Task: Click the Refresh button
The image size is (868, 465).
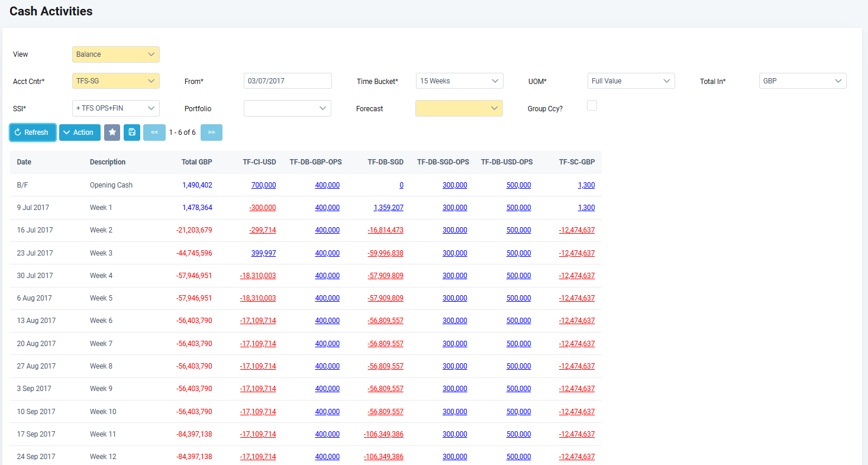Action: 33,133
